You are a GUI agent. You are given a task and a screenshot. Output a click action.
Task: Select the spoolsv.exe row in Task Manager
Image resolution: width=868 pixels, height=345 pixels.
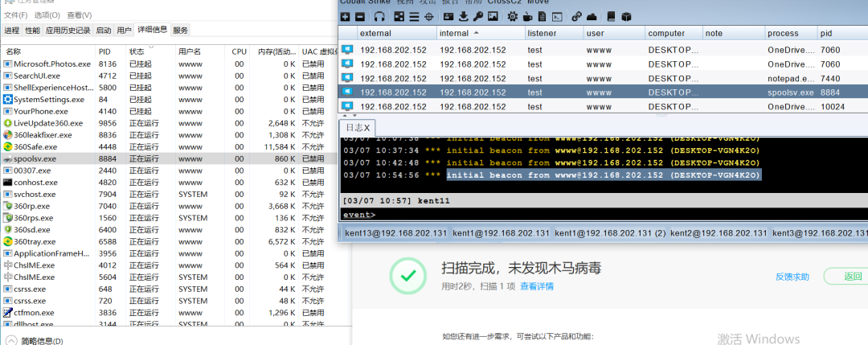[169, 158]
